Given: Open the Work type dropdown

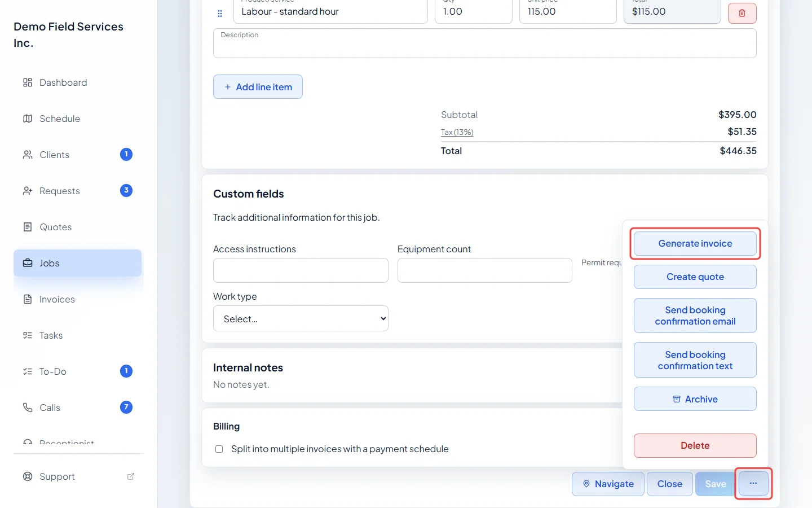Looking at the screenshot, I should pyautogui.click(x=301, y=318).
